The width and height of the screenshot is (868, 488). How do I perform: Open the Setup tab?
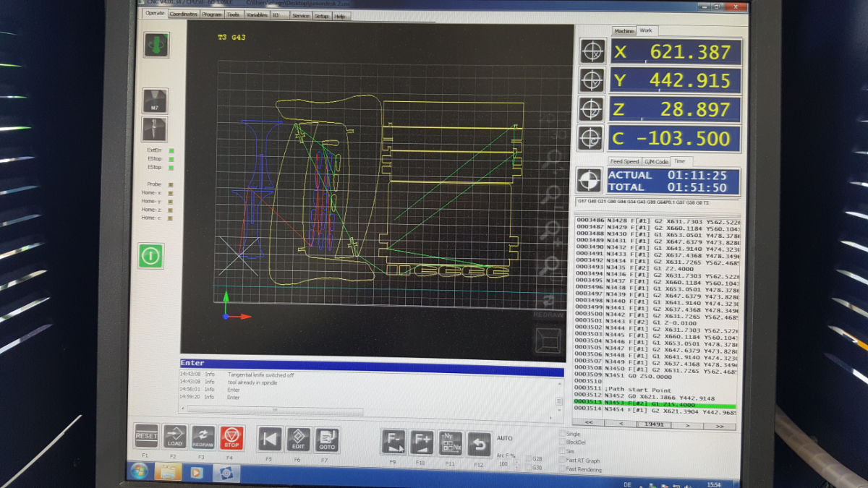tap(322, 16)
